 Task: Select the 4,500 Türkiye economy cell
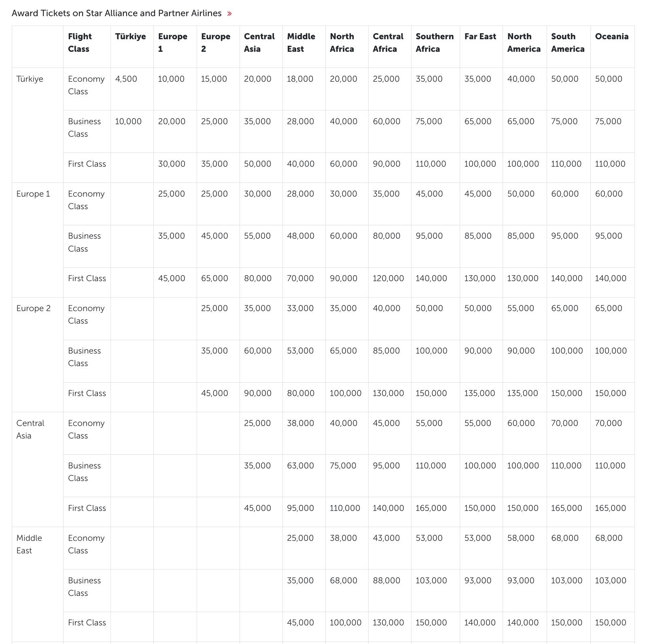tap(126, 79)
